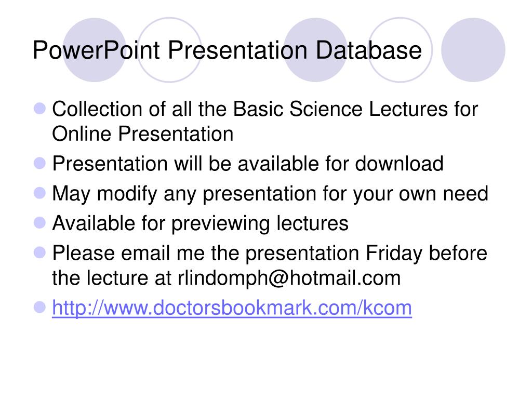Click the outlined circle behind the word Database
Screen dimensions: 532x399
click(401, 50)
